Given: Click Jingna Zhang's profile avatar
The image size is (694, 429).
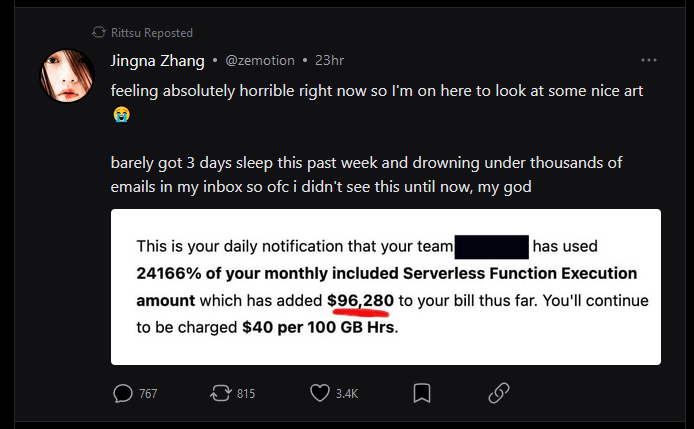Looking at the screenshot, I should pos(67,75).
